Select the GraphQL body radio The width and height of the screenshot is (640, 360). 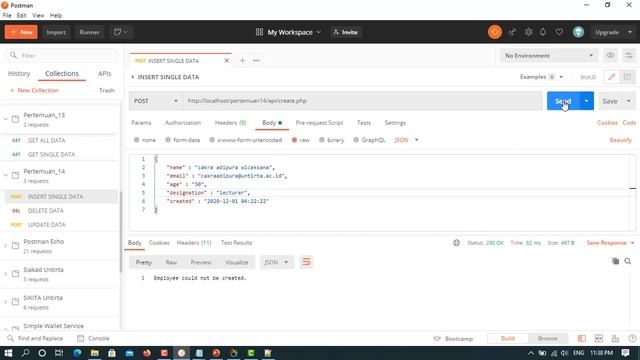pyautogui.click(x=356, y=140)
